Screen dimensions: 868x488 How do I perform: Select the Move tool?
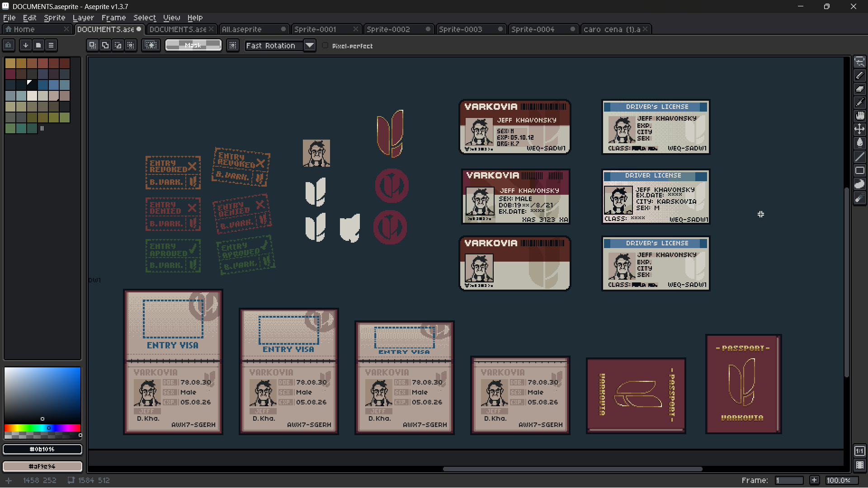pyautogui.click(x=859, y=130)
